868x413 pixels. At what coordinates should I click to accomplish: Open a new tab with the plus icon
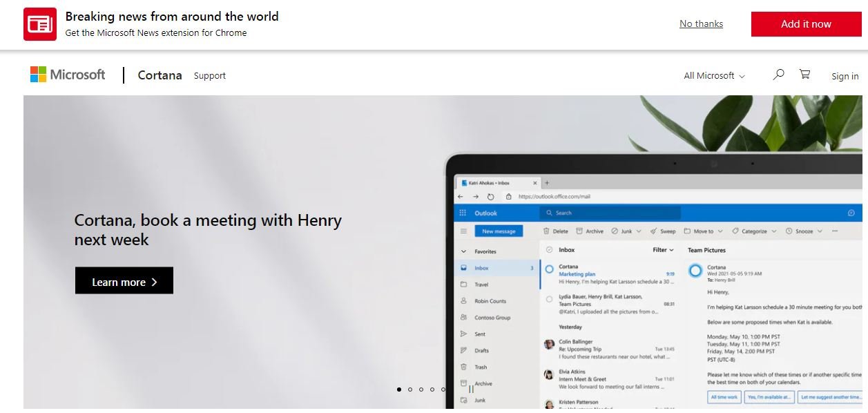point(547,183)
